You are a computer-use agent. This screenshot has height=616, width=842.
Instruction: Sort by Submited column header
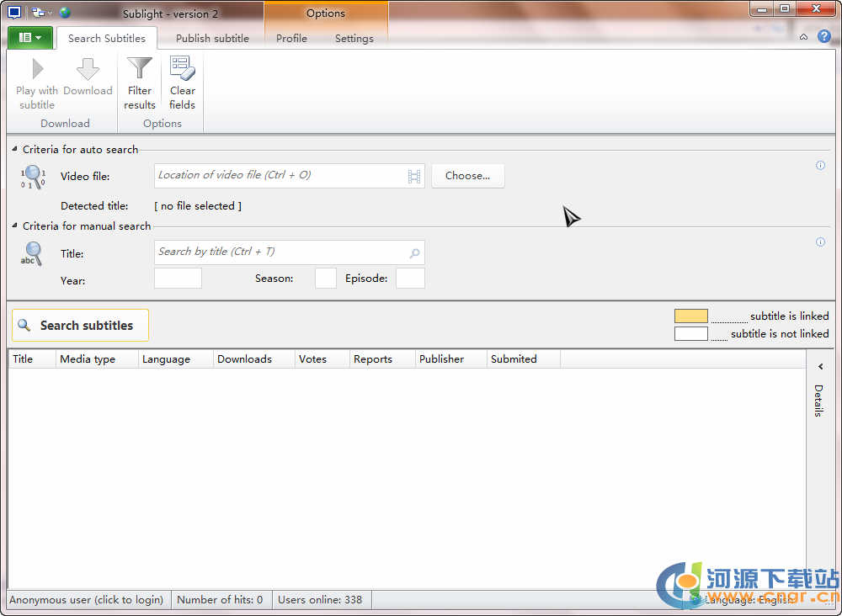coord(524,359)
